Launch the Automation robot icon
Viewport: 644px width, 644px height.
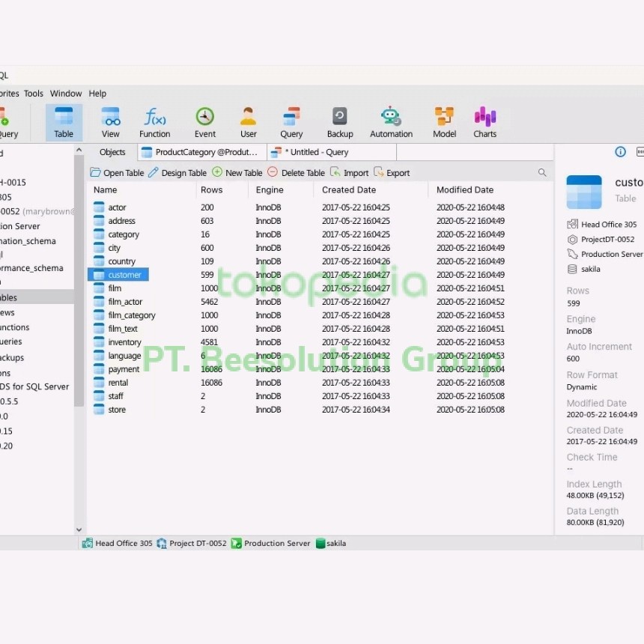[x=391, y=121]
